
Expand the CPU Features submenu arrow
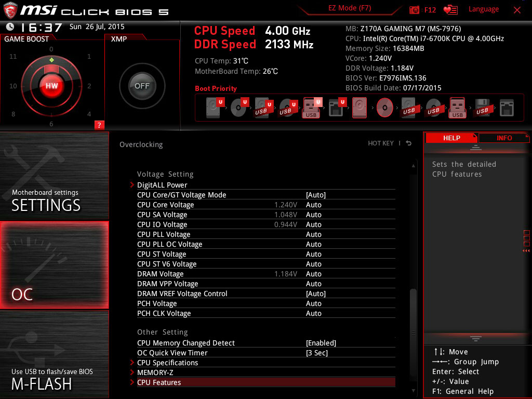tap(132, 382)
